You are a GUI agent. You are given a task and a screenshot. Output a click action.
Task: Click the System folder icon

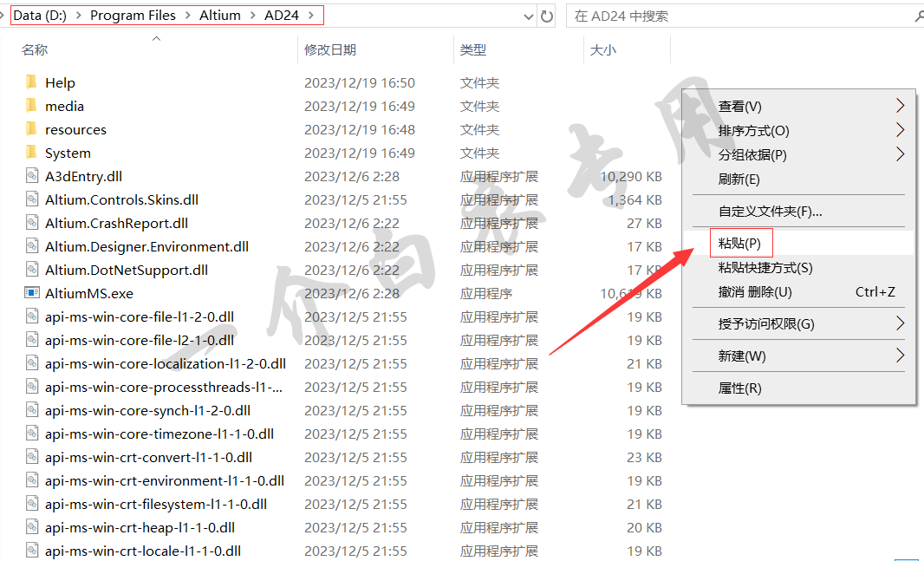pos(32,153)
